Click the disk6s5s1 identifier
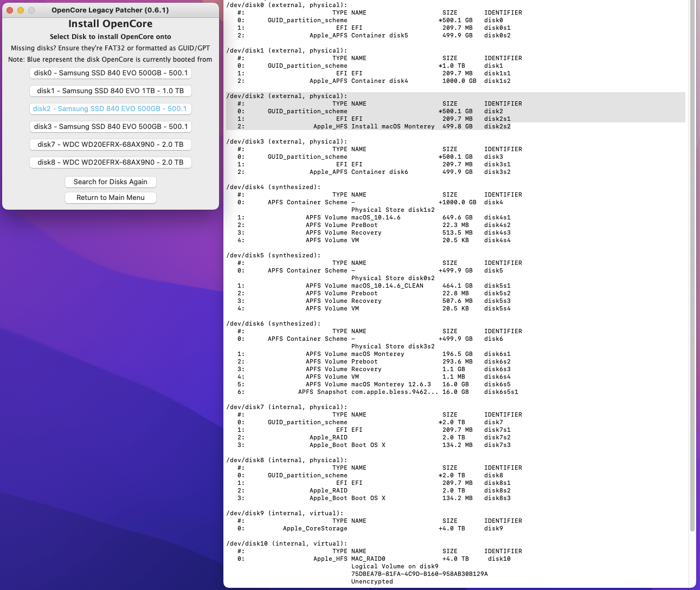 (501, 392)
